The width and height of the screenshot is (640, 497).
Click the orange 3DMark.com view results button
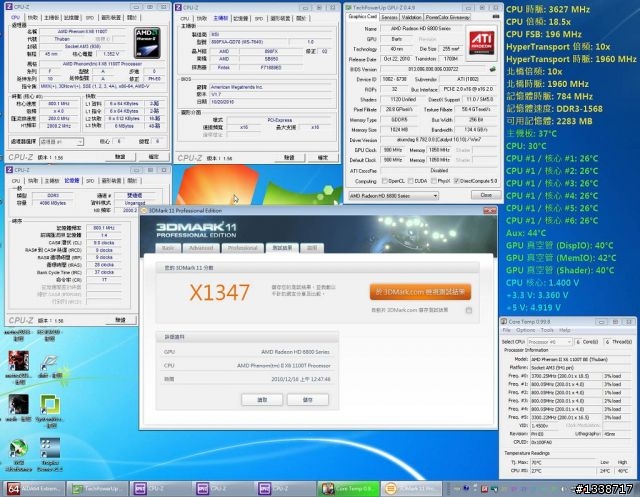point(420,292)
